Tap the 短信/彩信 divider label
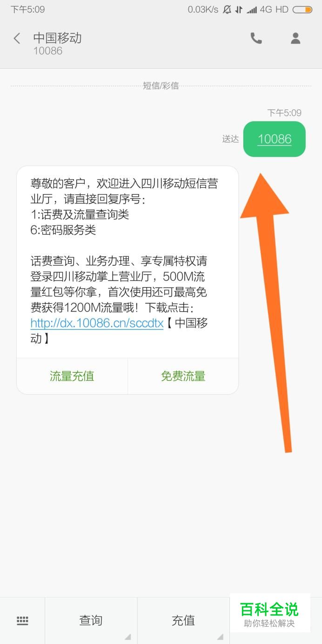The height and width of the screenshot is (644, 322). coord(161,86)
